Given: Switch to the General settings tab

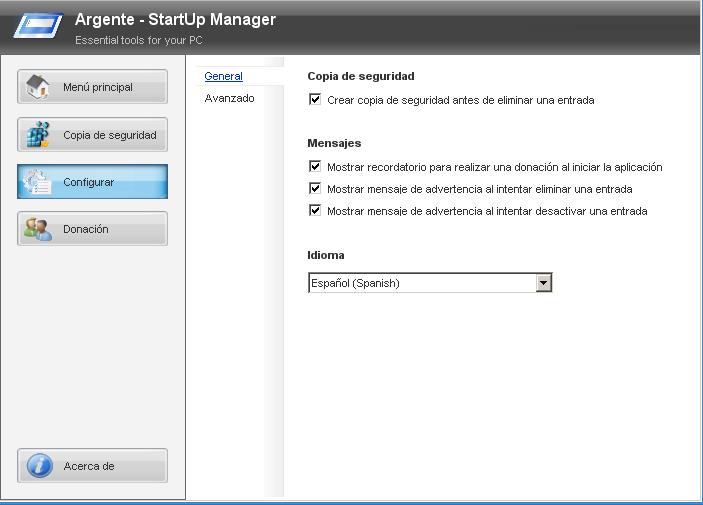Looking at the screenshot, I should point(223,76).
